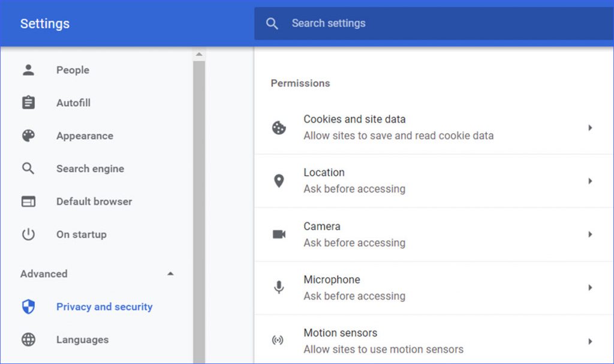Open the Appearance settings section
The image size is (614, 364).
tap(85, 136)
